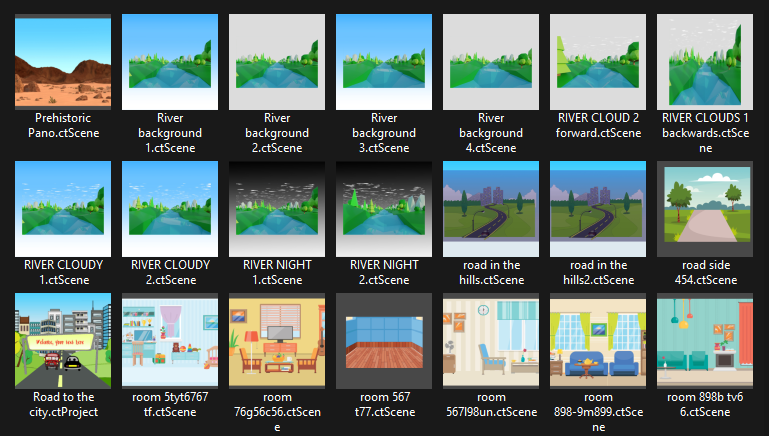The width and height of the screenshot is (769, 436).
Task: Click road side 454.ctScene thumbnail
Action: pyautogui.click(x=704, y=208)
